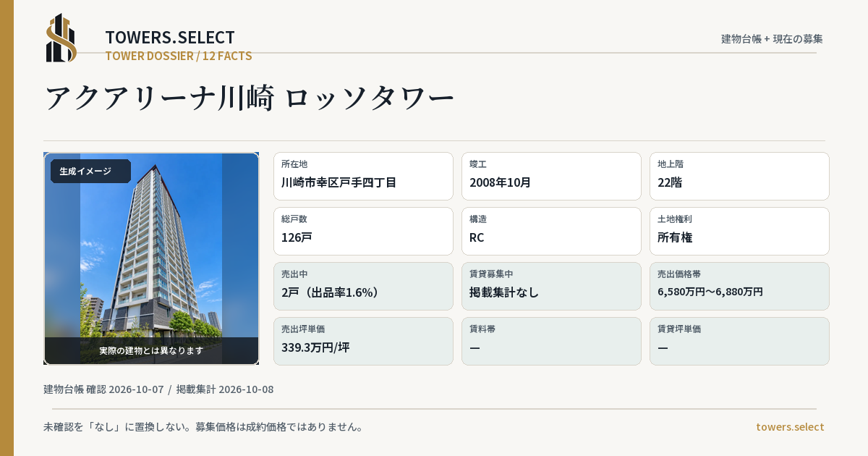
Task: Click the 総戸数 card showing 126戸
Action: 363,231
